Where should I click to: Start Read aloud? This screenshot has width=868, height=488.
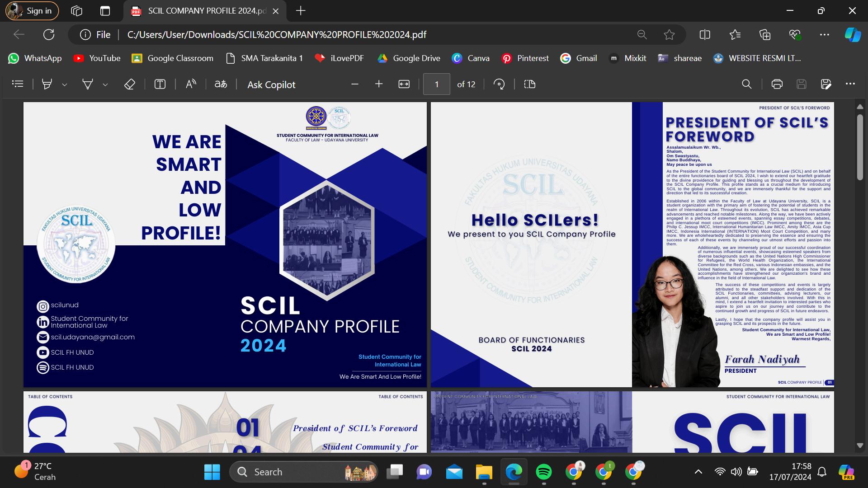coord(191,84)
